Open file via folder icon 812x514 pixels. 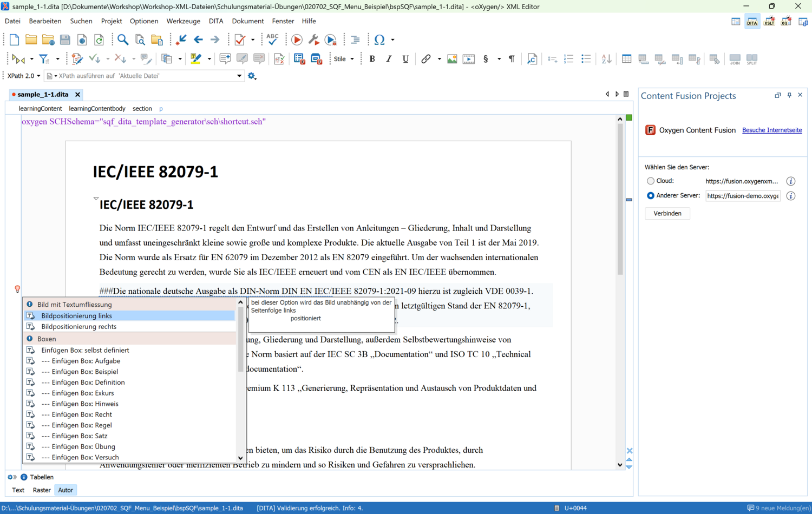[x=31, y=39]
